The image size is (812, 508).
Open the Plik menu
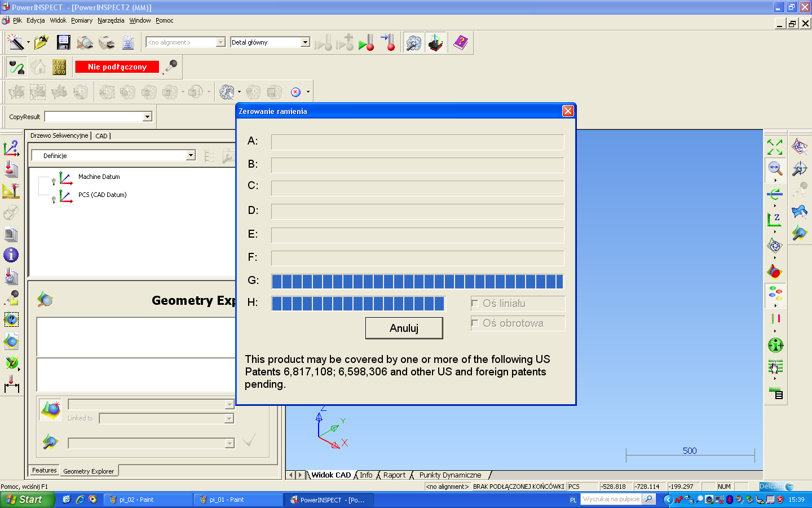click(17, 20)
